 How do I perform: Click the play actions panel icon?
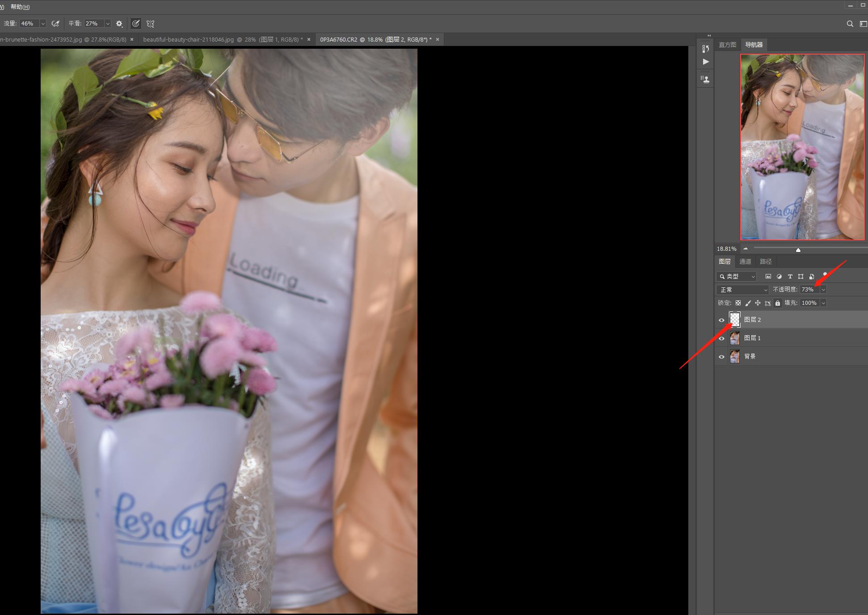pyautogui.click(x=706, y=62)
